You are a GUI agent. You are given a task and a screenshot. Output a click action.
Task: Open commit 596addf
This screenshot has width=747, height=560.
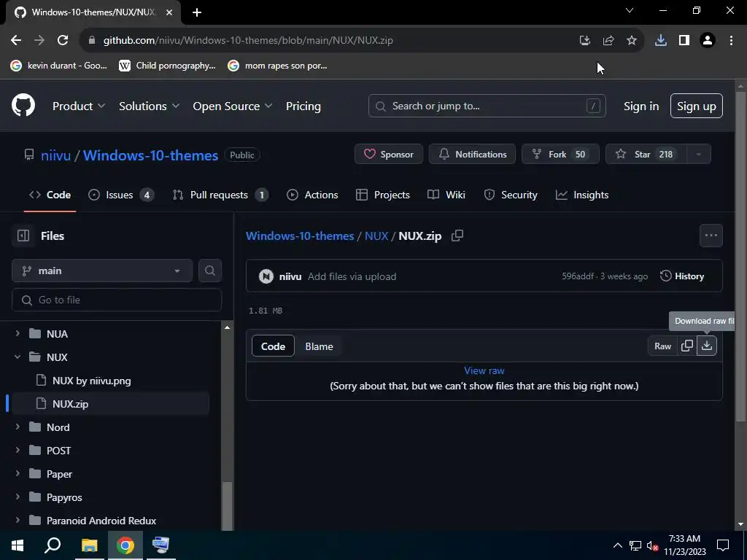(x=578, y=276)
